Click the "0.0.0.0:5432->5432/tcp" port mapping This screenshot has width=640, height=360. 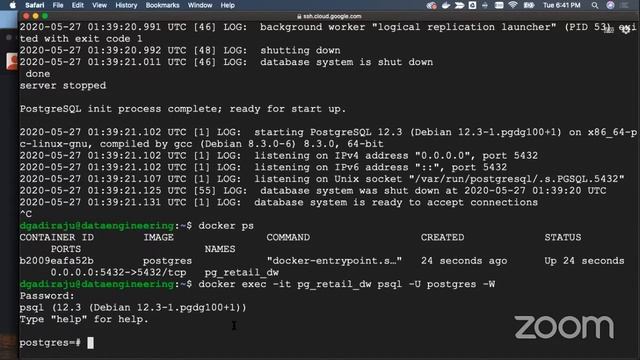[x=118, y=272]
